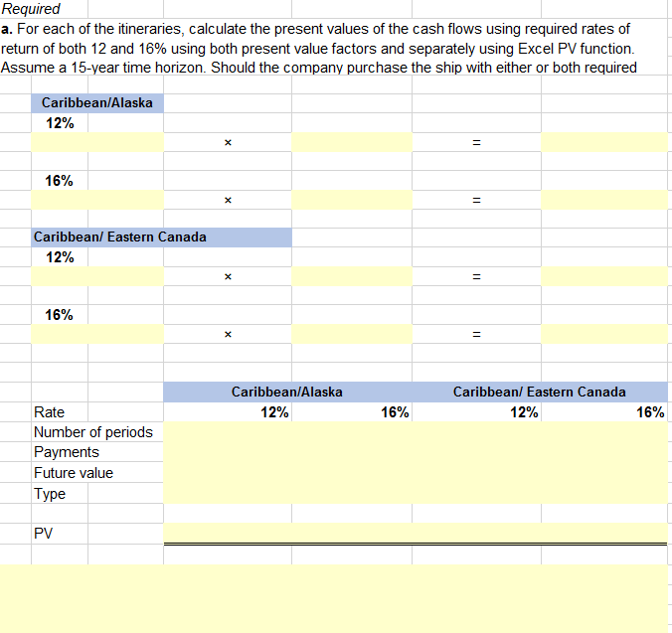The width and height of the screenshot is (672, 633).
Task: Select 'Caribbean/ Eastern Canada' column header in PV table
Action: [540, 392]
